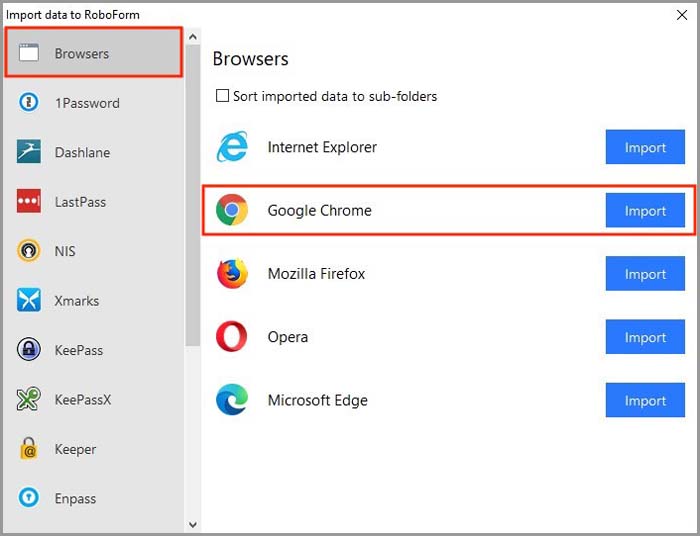700x536 pixels.
Task: Close the Import data to RoboForm dialog
Action: (x=682, y=15)
